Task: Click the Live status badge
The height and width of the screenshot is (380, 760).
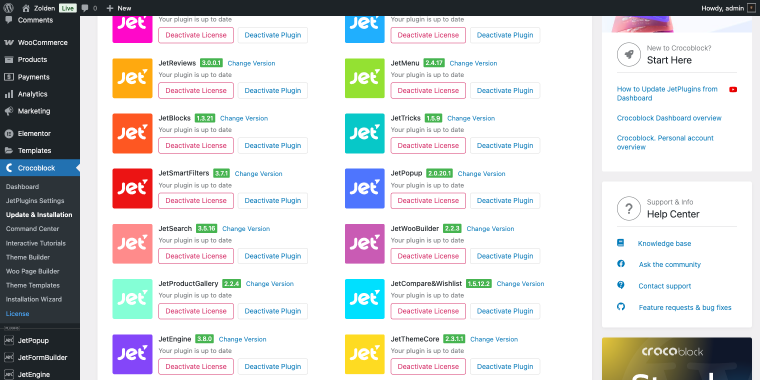Action: [68, 8]
